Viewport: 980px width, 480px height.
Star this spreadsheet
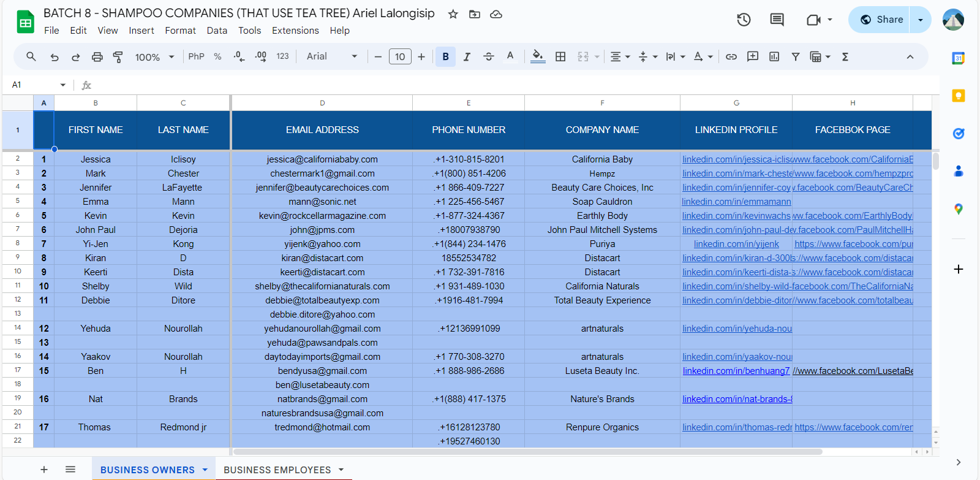(x=453, y=14)
